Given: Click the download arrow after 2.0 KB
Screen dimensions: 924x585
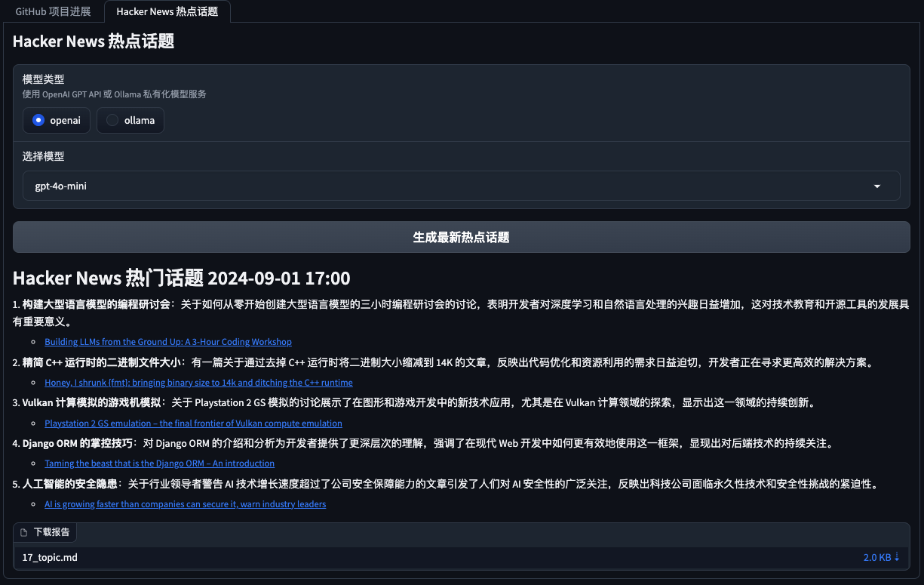Looking at the screenshot, I should (x=898, y=557).
